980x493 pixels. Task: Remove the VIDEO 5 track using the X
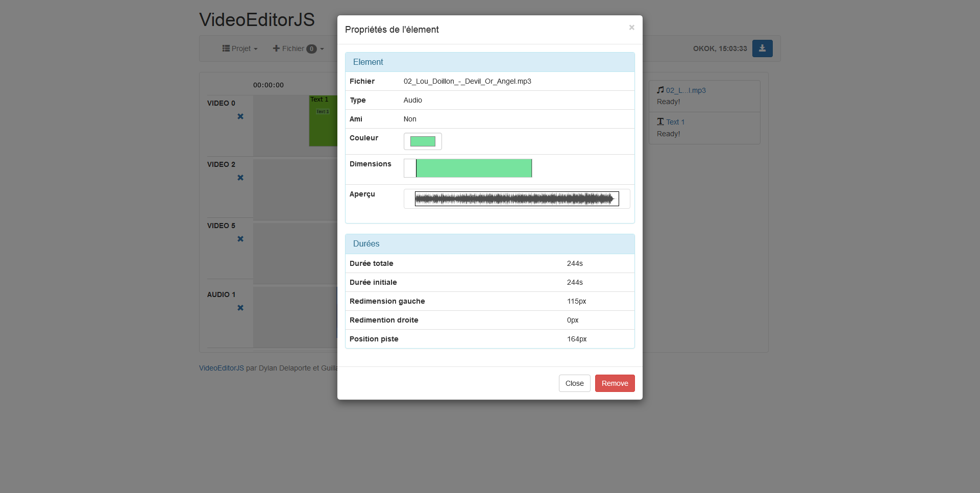[240, 239]
